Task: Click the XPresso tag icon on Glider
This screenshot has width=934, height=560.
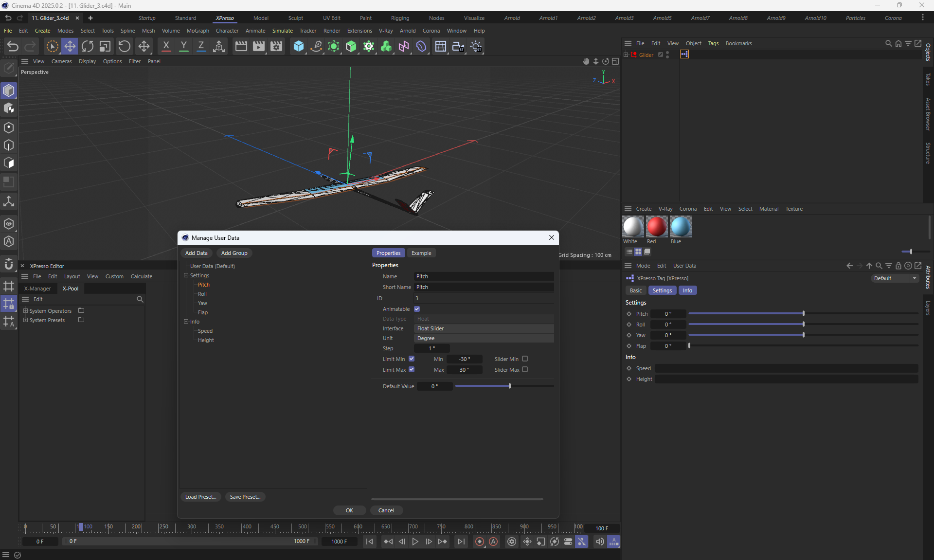Action: click(684, 54)
